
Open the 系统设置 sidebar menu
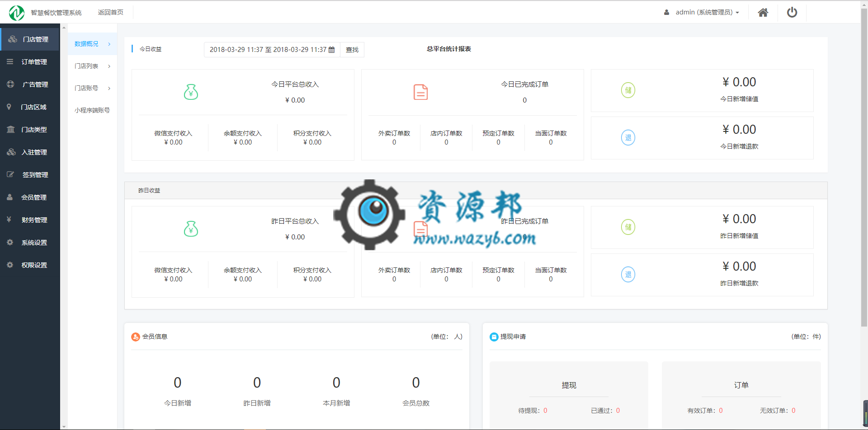click(30, 243)
